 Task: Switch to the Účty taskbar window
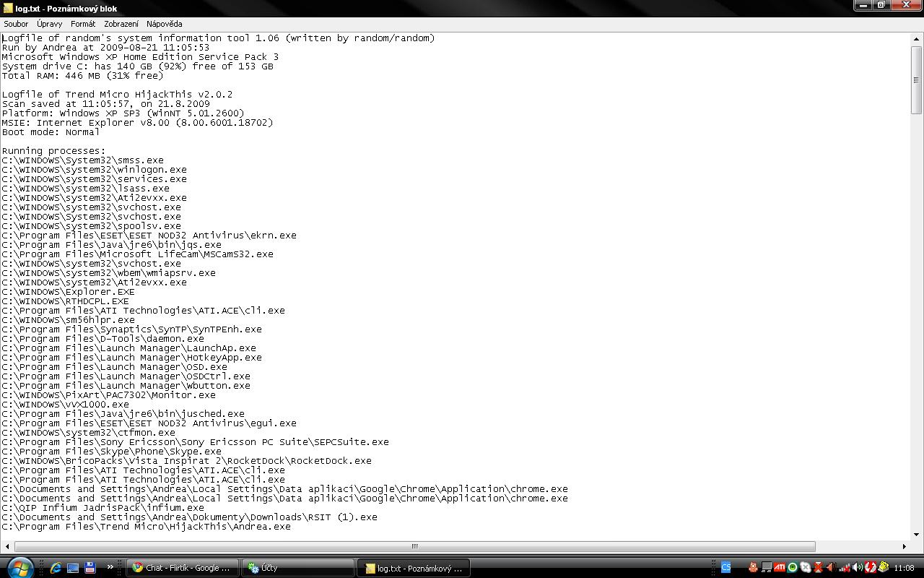pos(296,568)
